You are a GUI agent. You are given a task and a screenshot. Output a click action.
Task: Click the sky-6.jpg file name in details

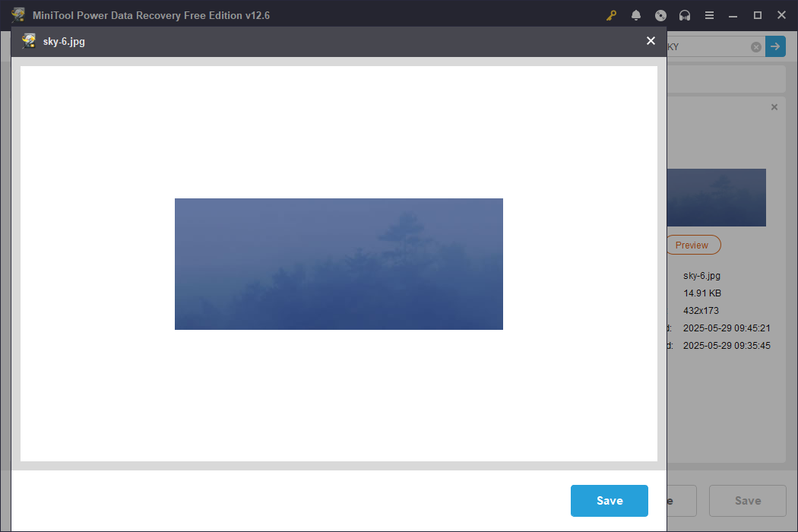coord(701,275)
